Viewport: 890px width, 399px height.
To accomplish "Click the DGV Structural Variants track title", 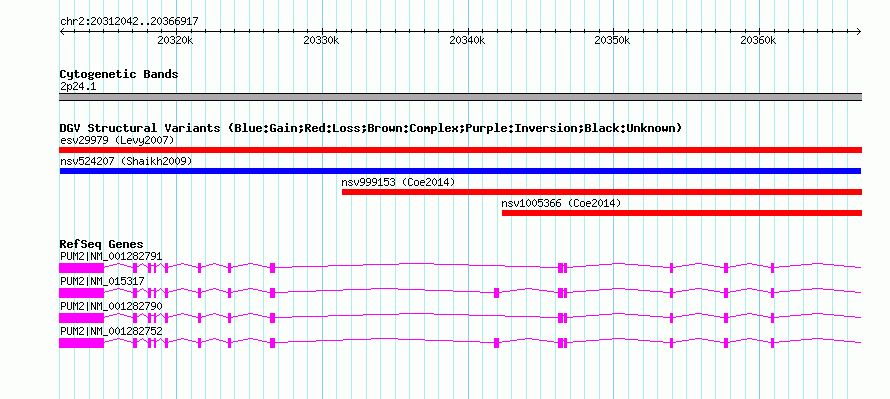I will coord(371,128).
